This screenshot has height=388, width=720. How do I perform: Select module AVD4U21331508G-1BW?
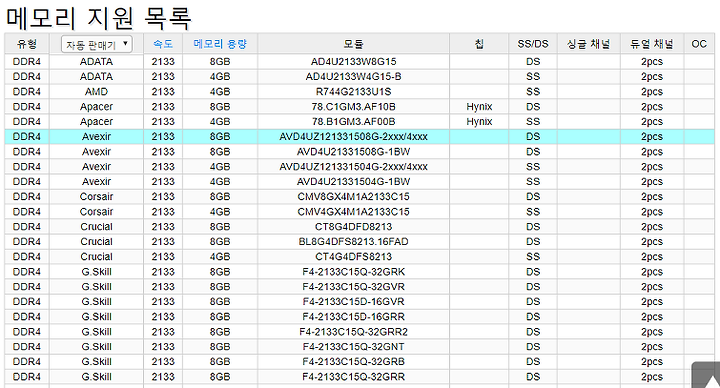coord(353,152)
